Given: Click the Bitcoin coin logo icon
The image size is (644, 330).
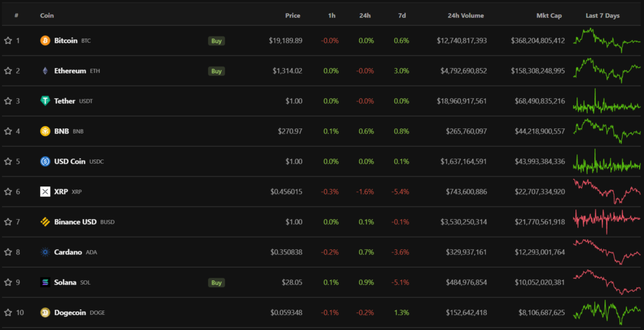Looking at the screenshot, I should (x=45, y=41).
